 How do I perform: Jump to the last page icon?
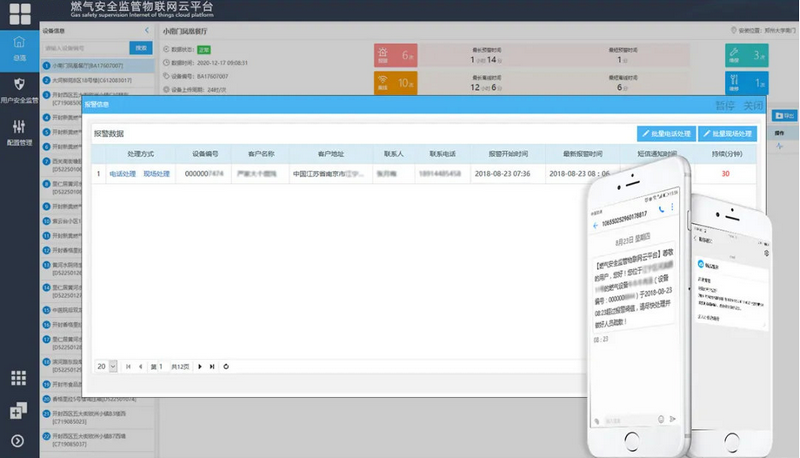(x=213, y=366)
